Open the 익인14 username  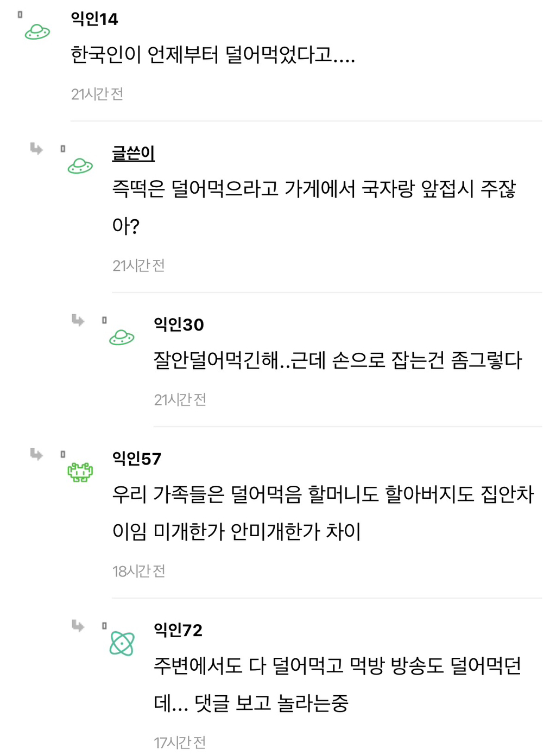coord(94,19)
